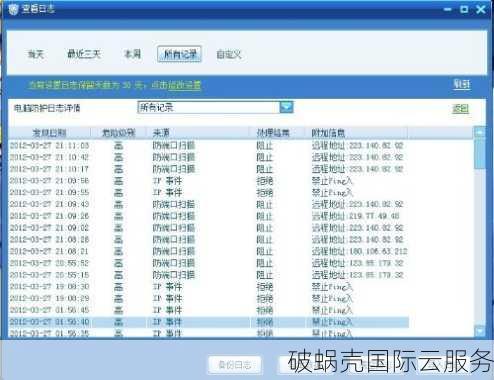Click 防端口扫描 source in the 21:08:21 row

tap(173, 251)
